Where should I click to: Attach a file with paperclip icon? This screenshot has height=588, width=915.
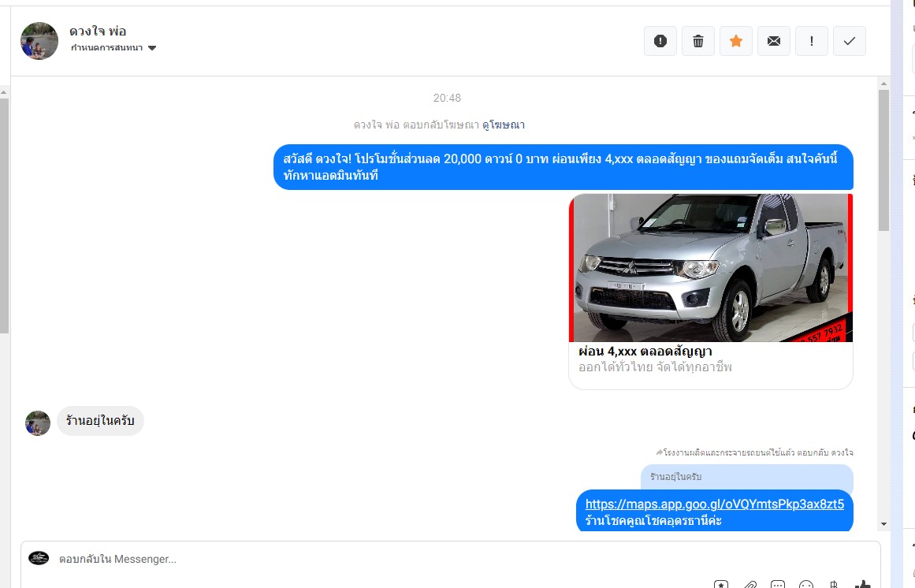point(749,584)
